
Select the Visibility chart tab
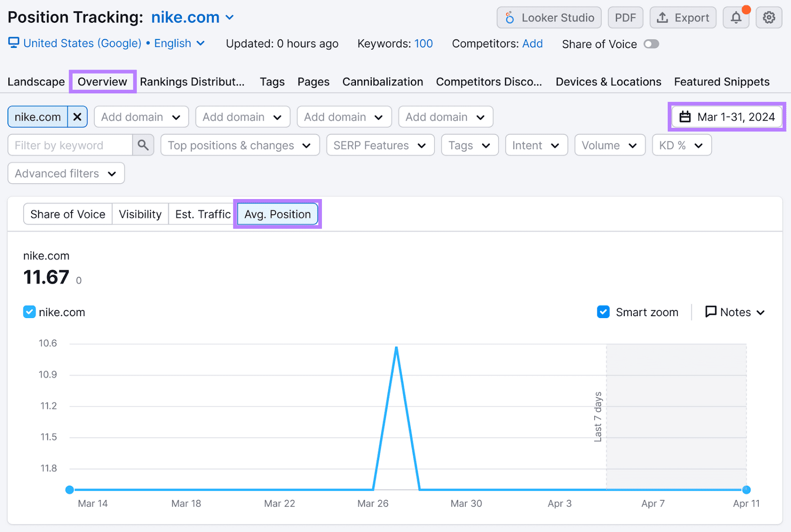140,214
